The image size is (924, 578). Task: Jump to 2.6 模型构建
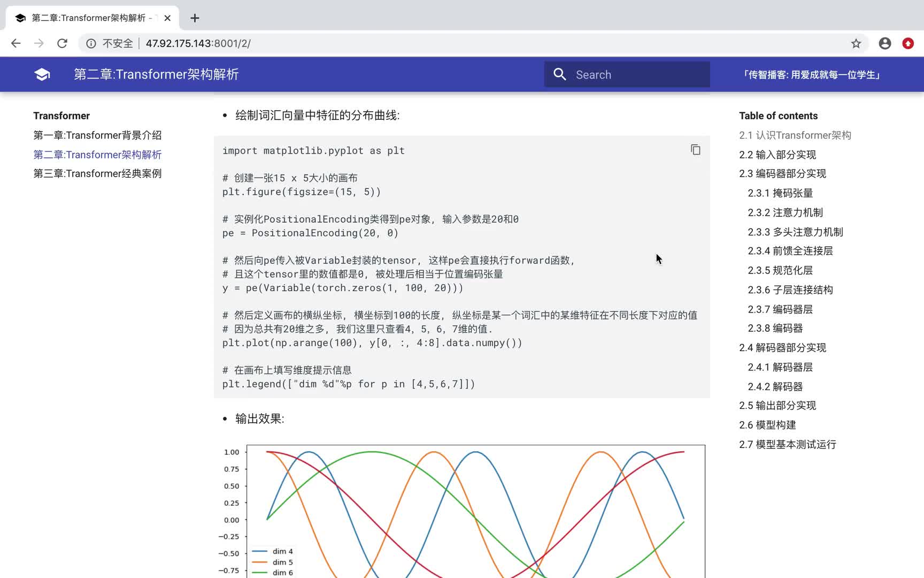(767, 425)
